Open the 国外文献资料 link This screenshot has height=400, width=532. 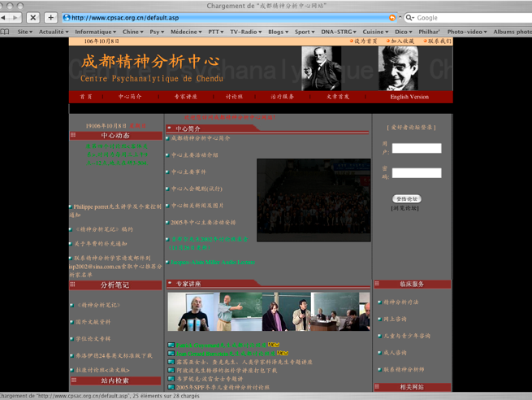point(93,322)
